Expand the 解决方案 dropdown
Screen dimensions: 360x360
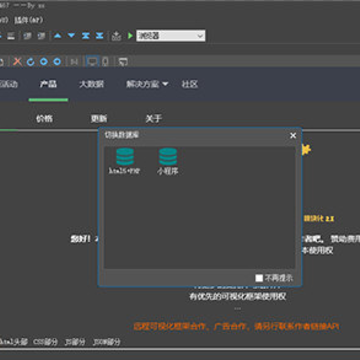click(x=147, y=84)
